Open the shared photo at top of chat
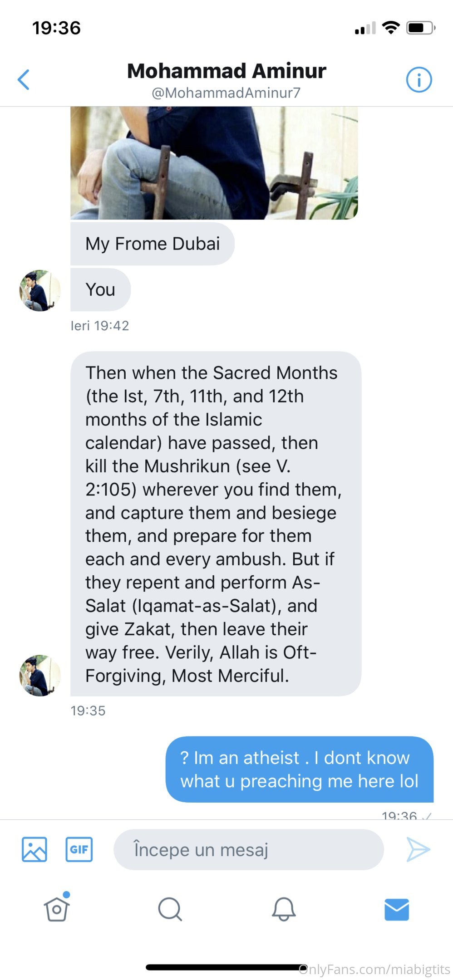This screenshot has height=980, width=453. pos(214,163)
